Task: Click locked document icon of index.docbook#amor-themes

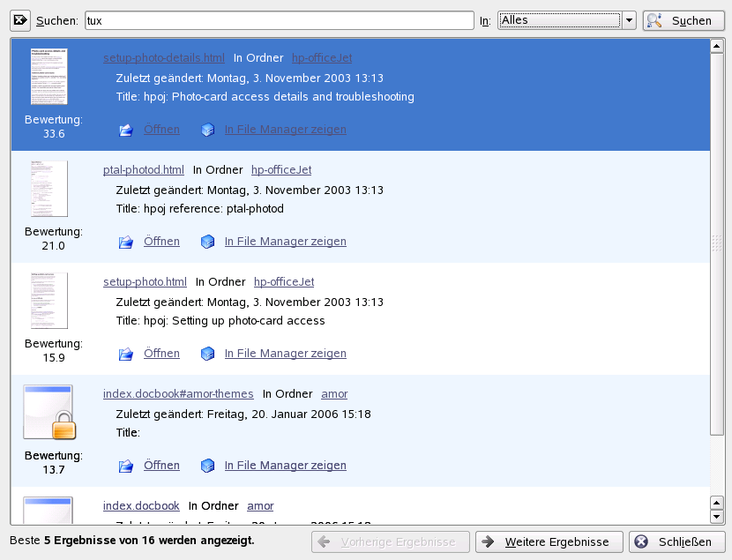Action: coord(49,412)
